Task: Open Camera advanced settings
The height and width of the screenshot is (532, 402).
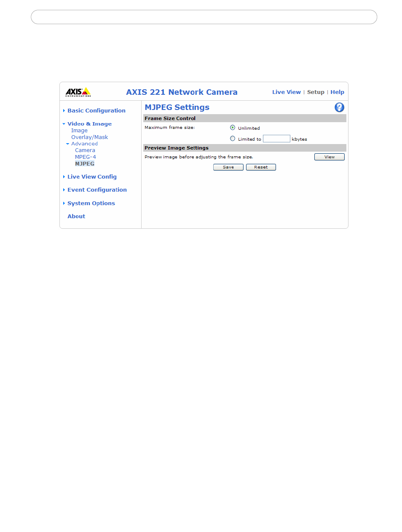Action: [85, 150]
